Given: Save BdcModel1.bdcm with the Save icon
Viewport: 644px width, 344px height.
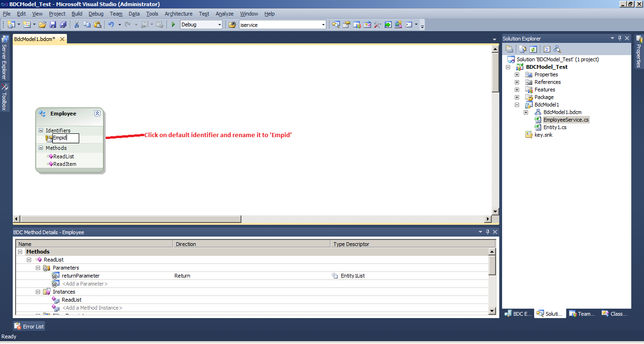Looking at the screenshot, I should [x=53, y=25].
